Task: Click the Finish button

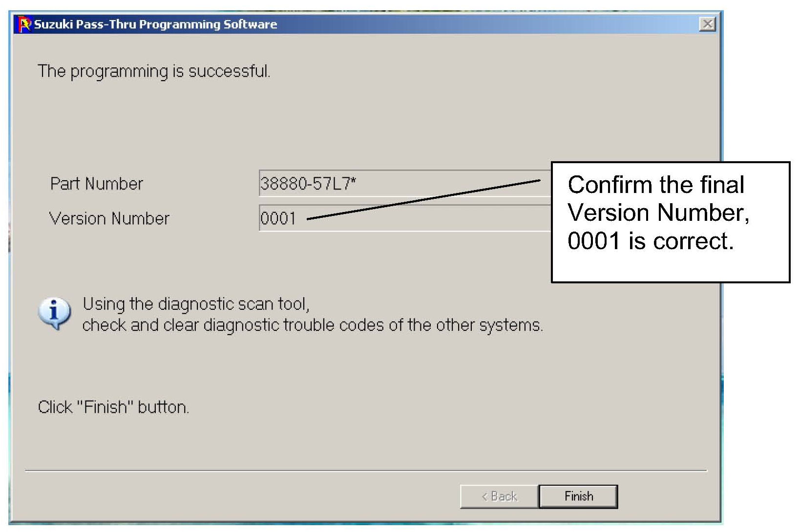Action: tap(578, 496)
